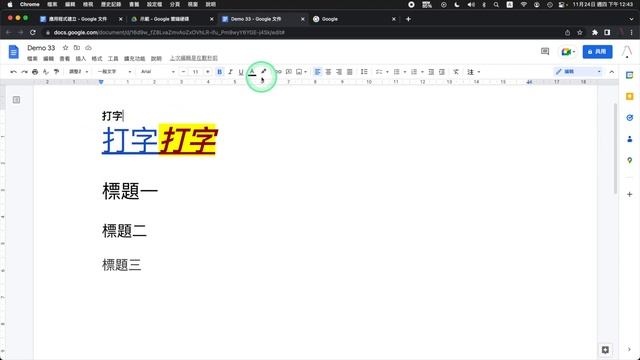Open the editing mode dropdown
Screen dimensions: 640x360
578,72
